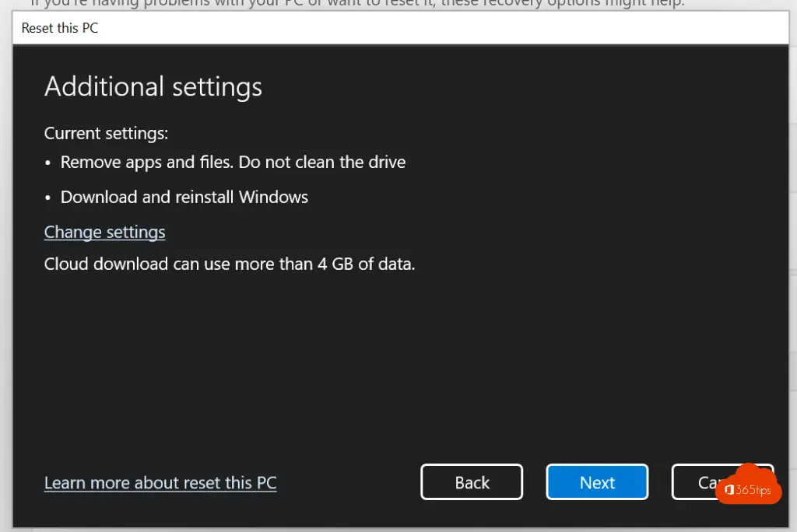Click the Remove apps and files line

233,163
